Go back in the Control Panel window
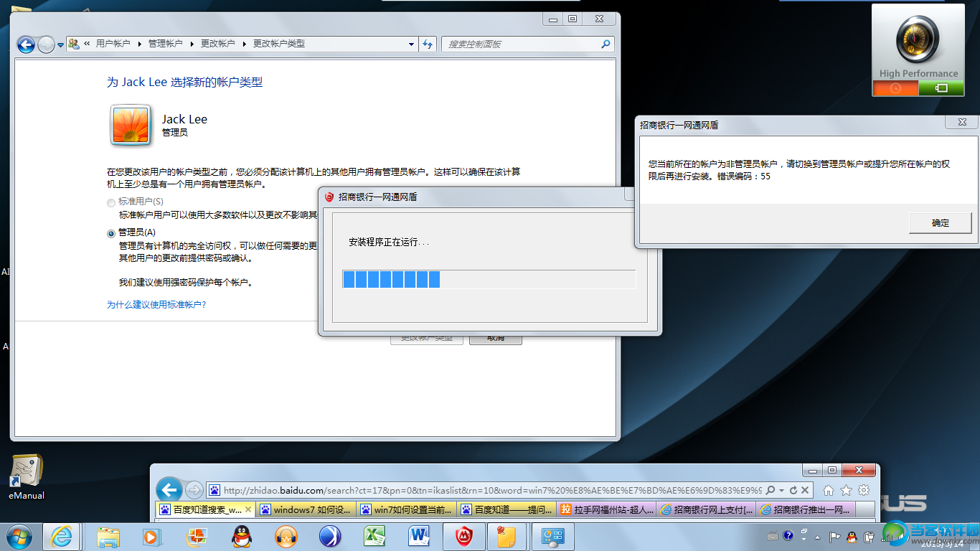 [27, 44]
